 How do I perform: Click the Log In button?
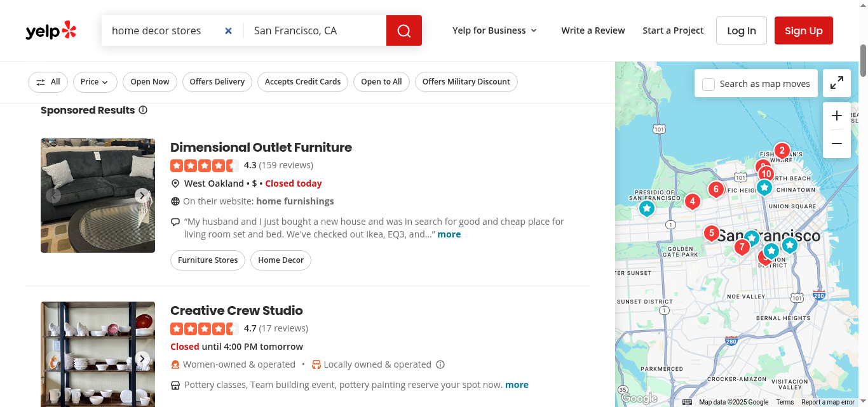pos(742,30)
